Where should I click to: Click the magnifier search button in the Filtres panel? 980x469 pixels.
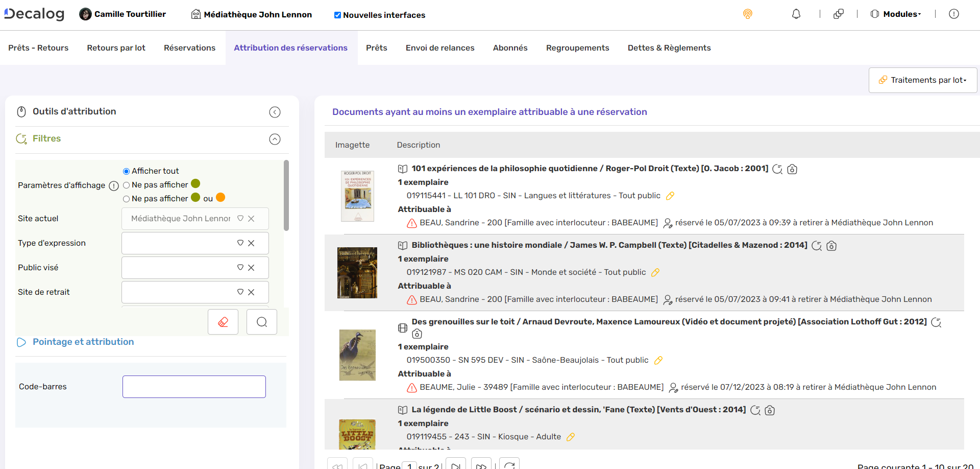pos(261,322)
